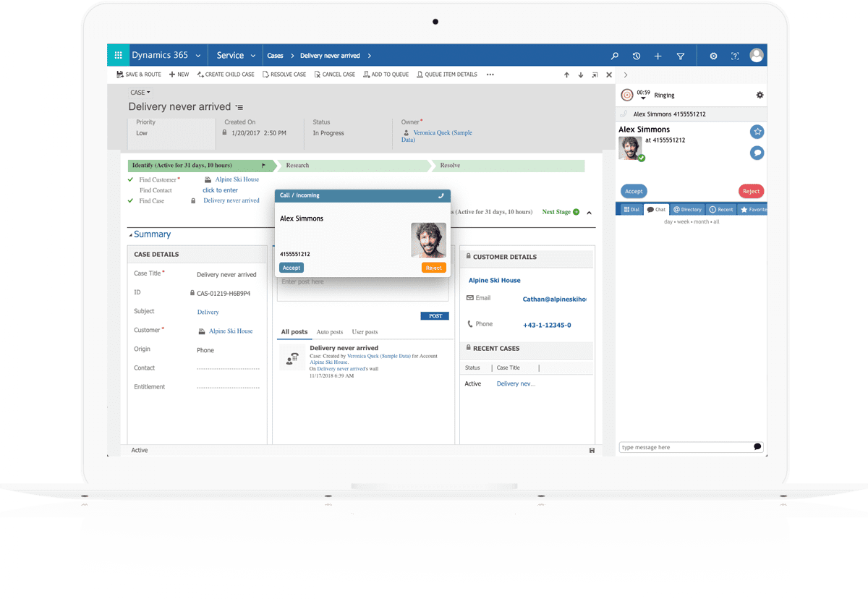
Task: Click Cancel Case command
Action: coord(335,75)
